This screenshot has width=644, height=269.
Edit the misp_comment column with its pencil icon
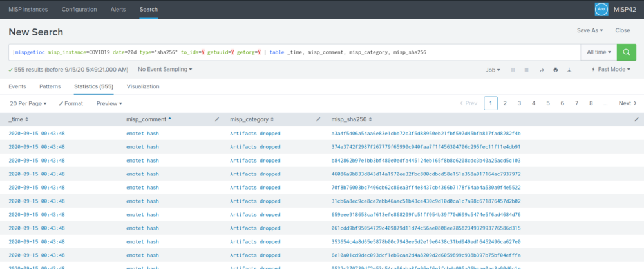[x=217, y=120]
